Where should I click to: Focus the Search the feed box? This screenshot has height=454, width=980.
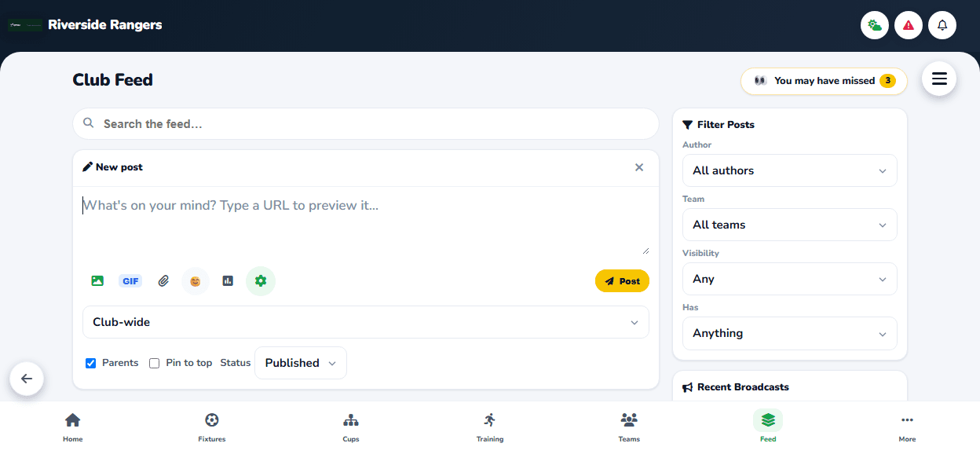[x=366, y=124]
